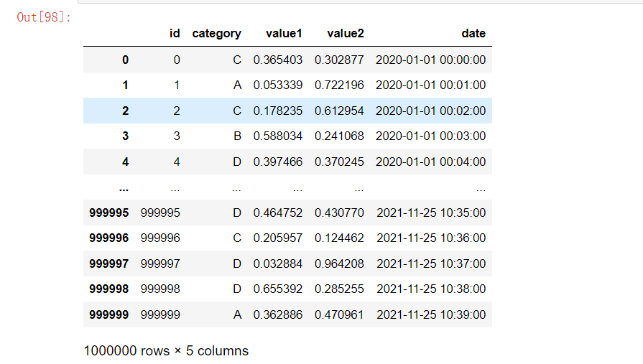643x364 pixels.
Task: Click row index 4
Action: point(126,162)
